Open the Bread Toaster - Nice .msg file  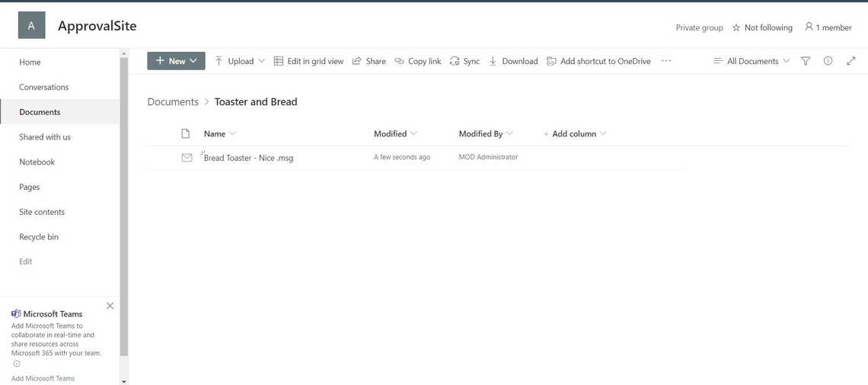248,158
